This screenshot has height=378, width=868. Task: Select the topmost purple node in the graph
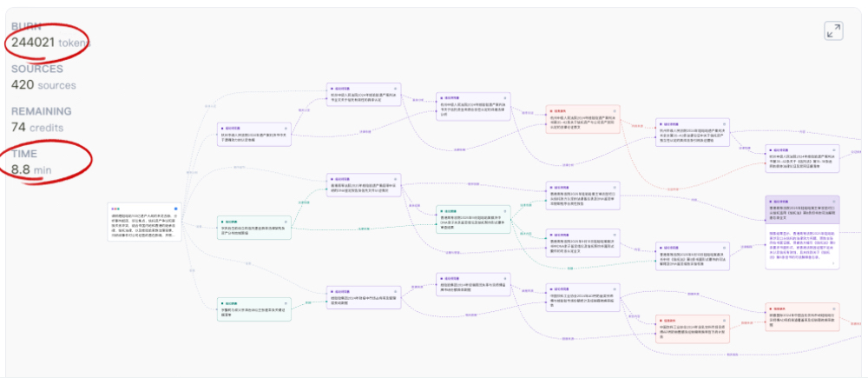(x=364, y=96)
